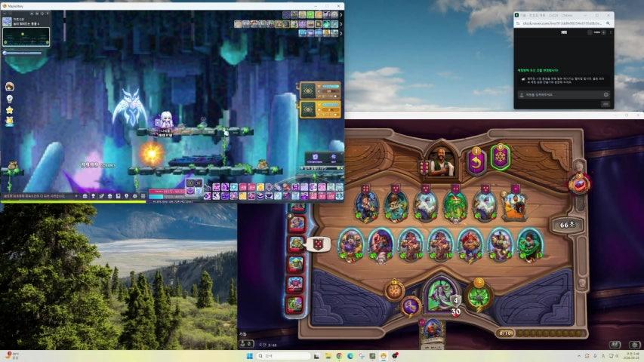Click the red HP bar in MapleStory
Image resolution: width=644 pixels, height=362 pixels.
click(167, 192)
